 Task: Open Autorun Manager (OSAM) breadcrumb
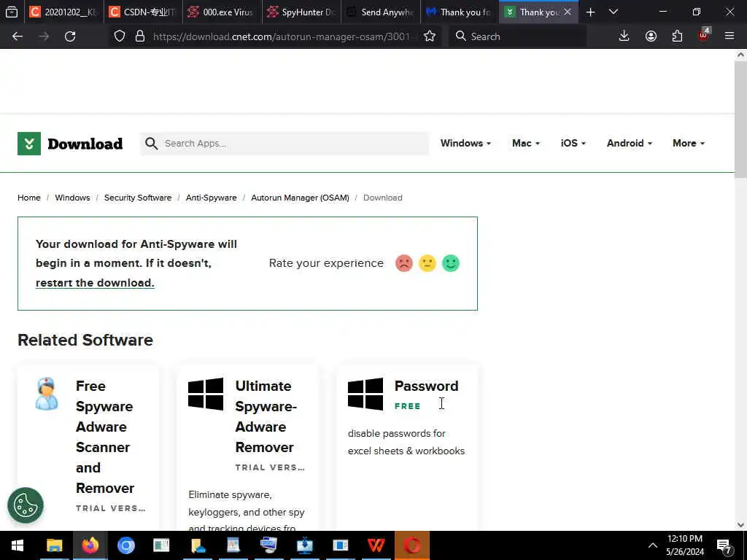(300, 198)
